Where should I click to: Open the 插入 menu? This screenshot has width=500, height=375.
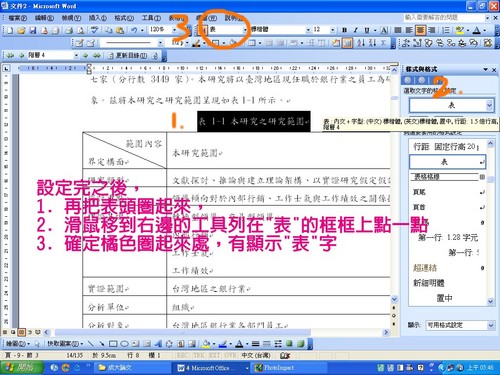[98, 18]
